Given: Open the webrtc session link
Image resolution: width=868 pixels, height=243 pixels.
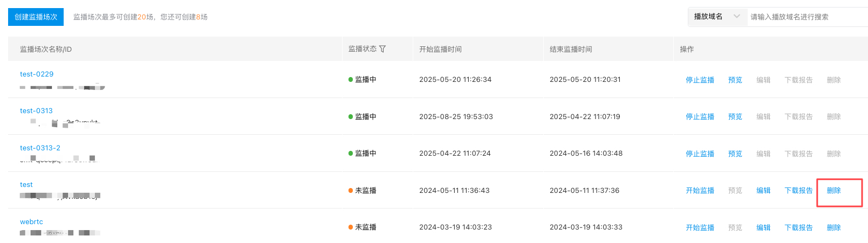Looking at the screenshot, I should (x=31, y=222).
